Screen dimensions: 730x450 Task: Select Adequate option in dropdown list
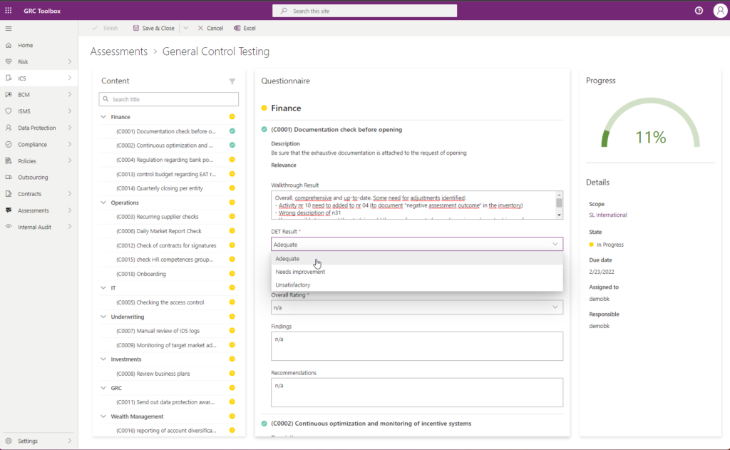pos(417,259)
